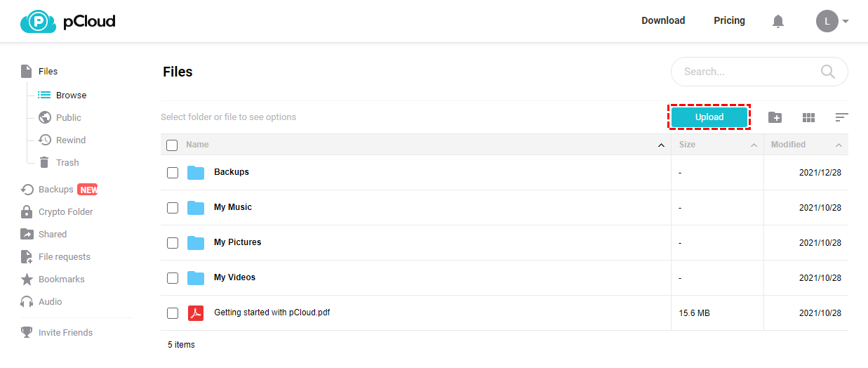Open the Download menu item

(663, 20)
